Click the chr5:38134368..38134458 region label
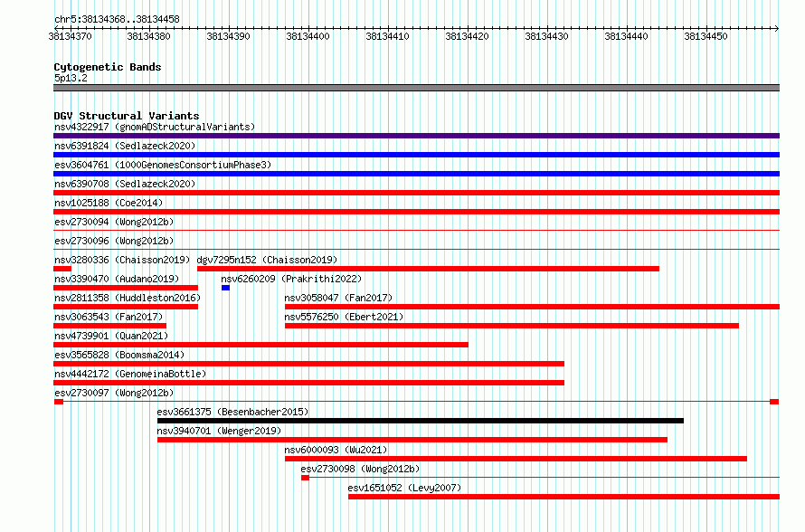Screen dimensions: 805x532 point(117,19)
